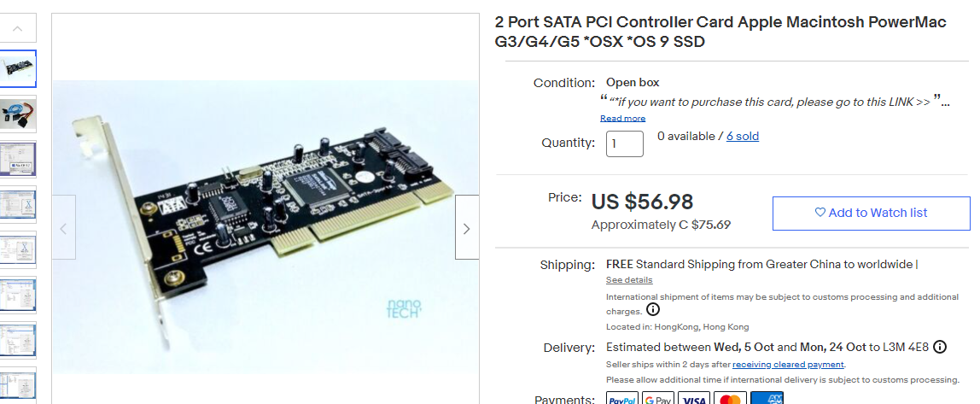Viewport: 980px width, 404px height.
Task: Add to Watch list
Action: (872, 214)
